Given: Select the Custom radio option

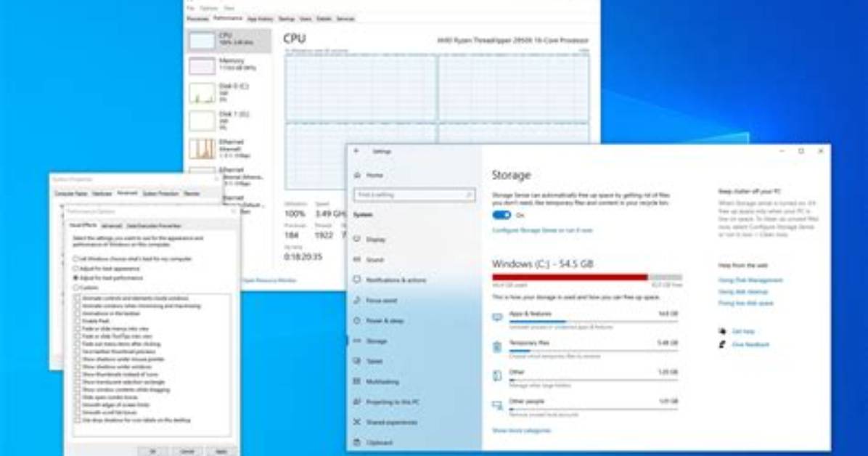Looking at the screenshot, I should pyautogui.click(x=76, y=288).
